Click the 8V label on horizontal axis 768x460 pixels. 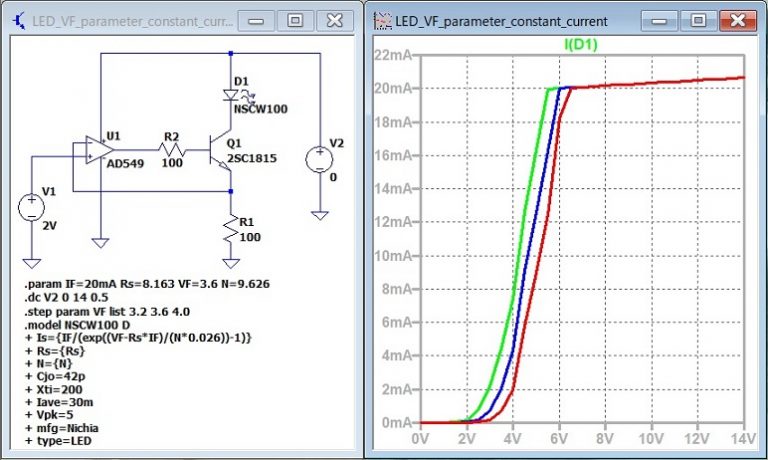pyautogui.click(x=605, y=438)
